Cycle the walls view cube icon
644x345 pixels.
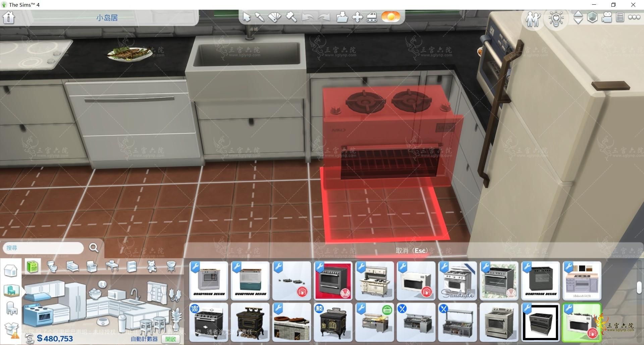tap(592, 17)
